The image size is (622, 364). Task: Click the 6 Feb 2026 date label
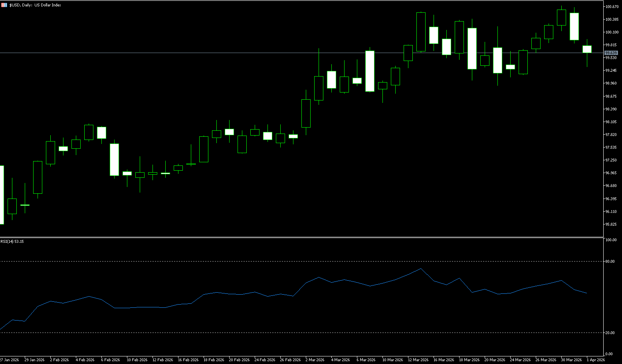111,360
